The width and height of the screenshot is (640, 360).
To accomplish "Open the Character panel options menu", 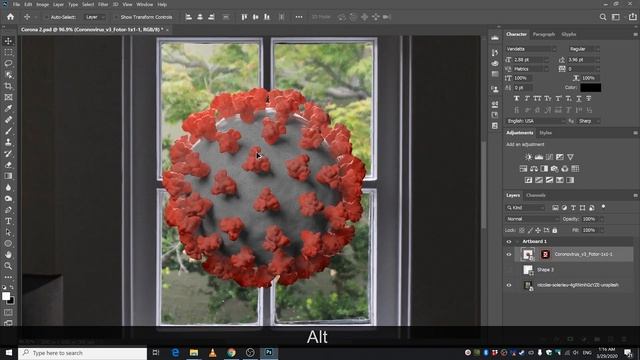I will pos(636,34).
